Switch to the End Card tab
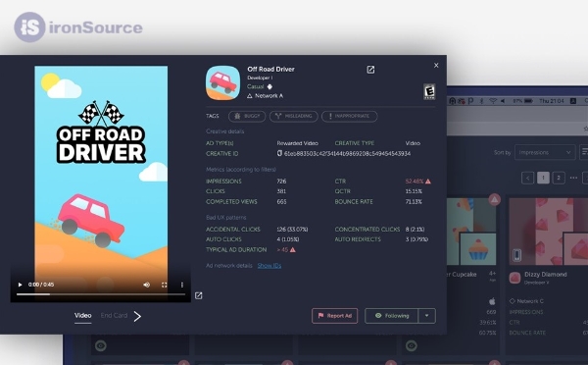The image size is (588, 365). pos(114,315)
